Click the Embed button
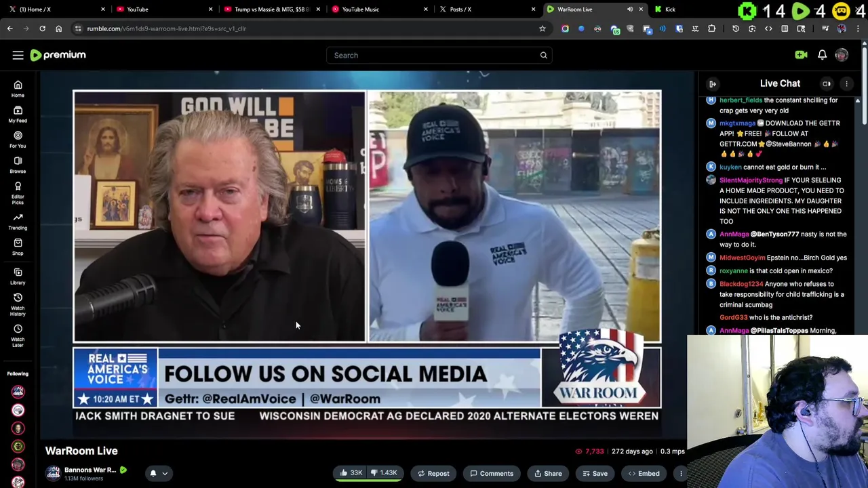The image size is (868, 488). tap(644, 473)
